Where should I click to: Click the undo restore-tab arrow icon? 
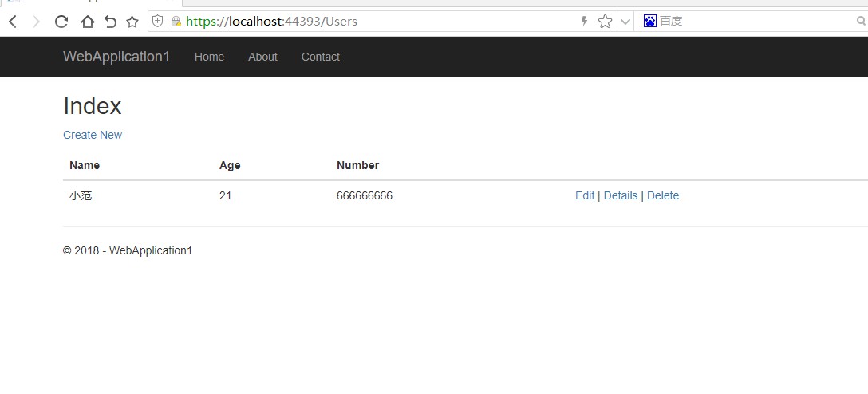(111, 22)
